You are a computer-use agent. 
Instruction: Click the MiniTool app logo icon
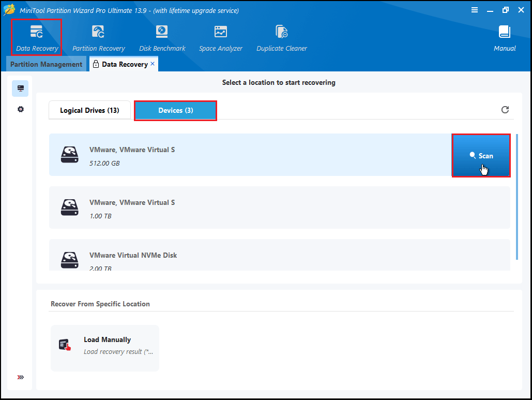9,9
